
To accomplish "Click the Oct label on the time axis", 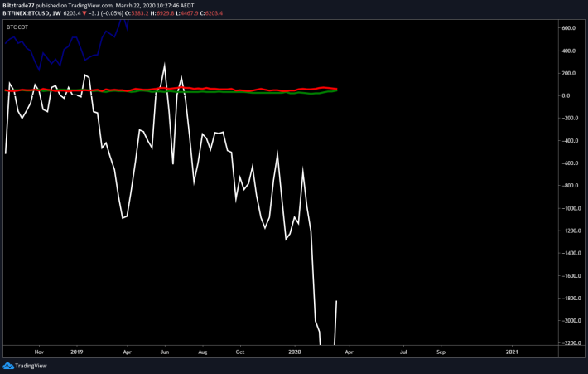I will (x=240, y=352).
